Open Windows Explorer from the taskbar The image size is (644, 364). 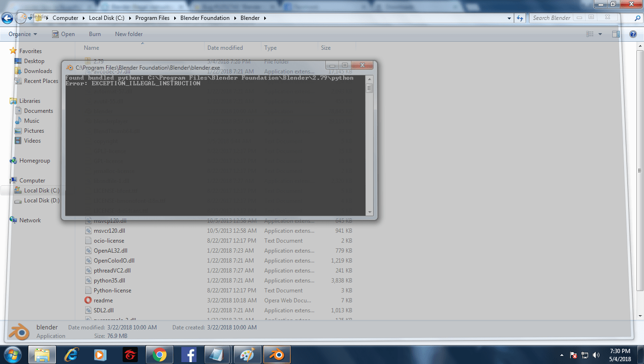pyautogui.click(x=42, y=354)
